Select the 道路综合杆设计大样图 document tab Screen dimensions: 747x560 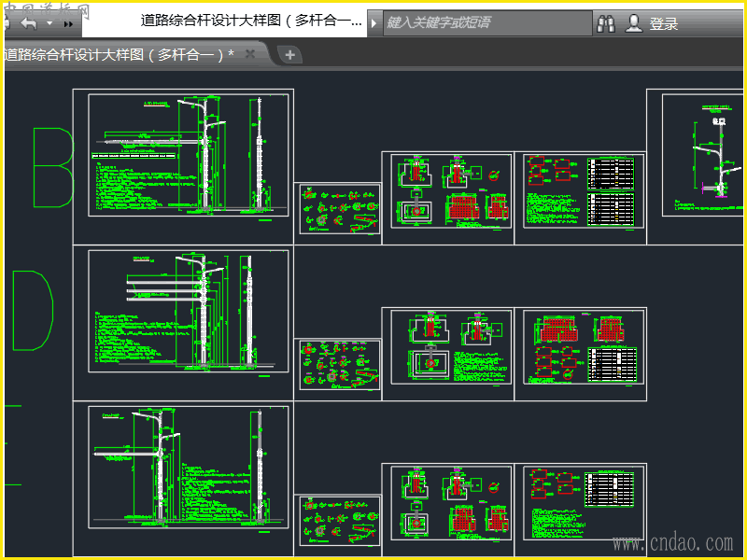(120, 55)
